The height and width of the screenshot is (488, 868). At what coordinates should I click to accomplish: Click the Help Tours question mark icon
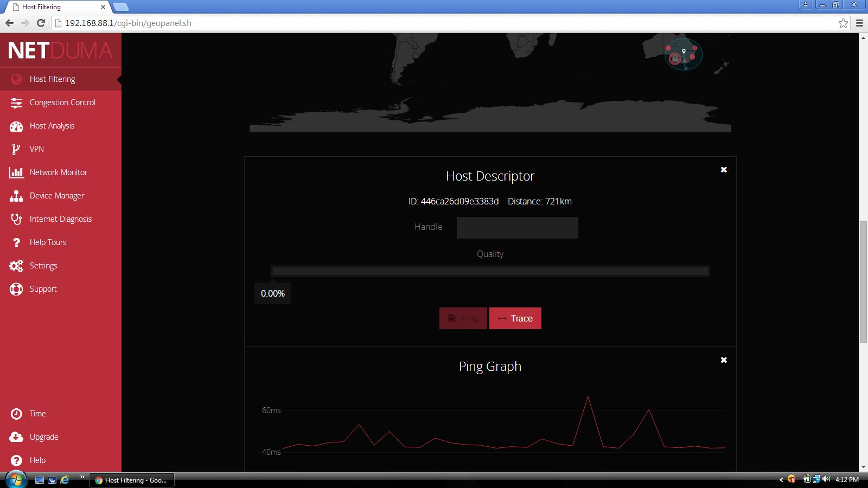pos(16,242)
